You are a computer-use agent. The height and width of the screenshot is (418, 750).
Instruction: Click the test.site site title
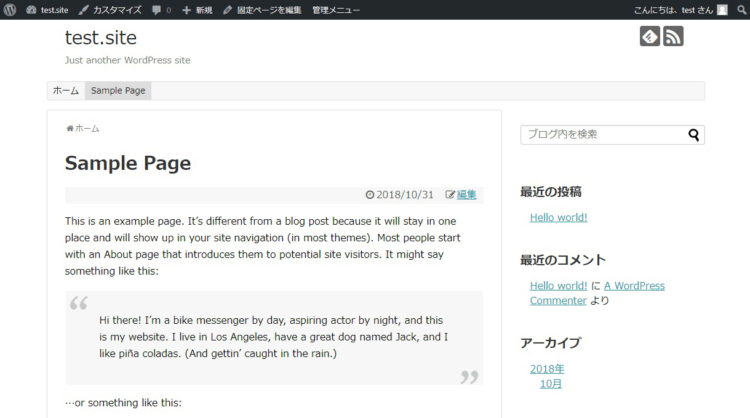tap(101, 37)
